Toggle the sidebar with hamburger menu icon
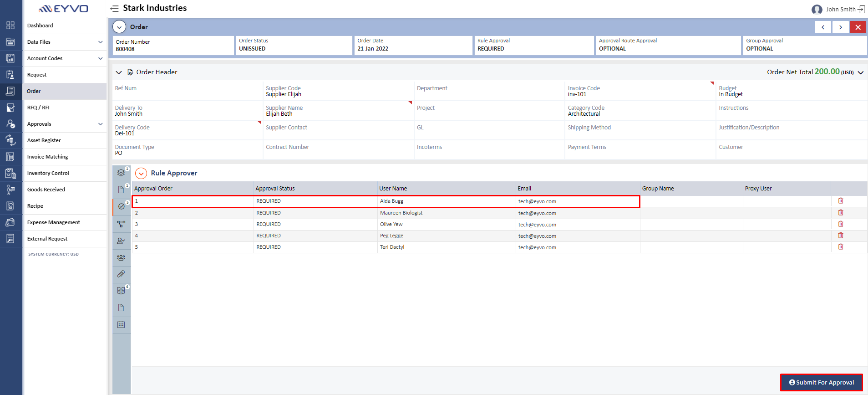Screen dimensions: 868x395 pos(114,8)
